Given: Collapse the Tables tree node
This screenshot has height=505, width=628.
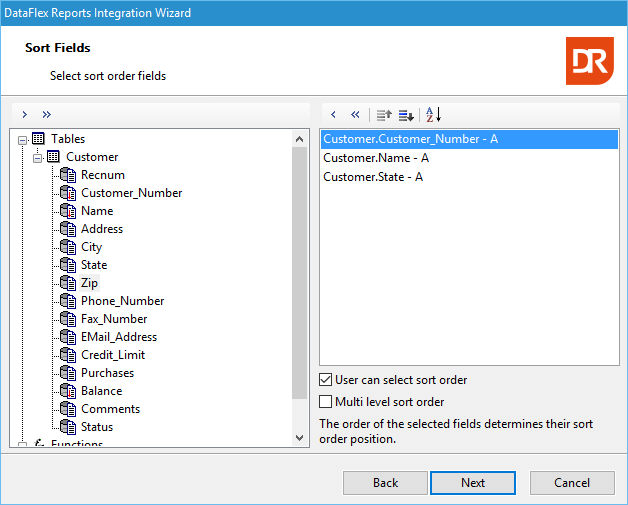Looking at the screenshot, I should (x=23, y=140).
